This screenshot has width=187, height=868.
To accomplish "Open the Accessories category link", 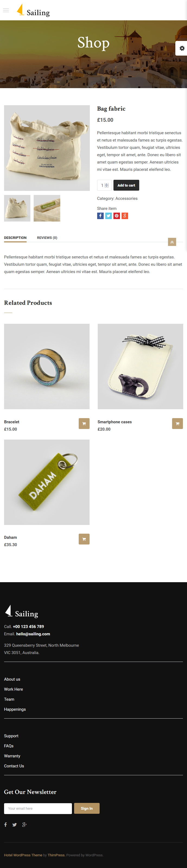I will pyautogui.click(x=126, y=198).
